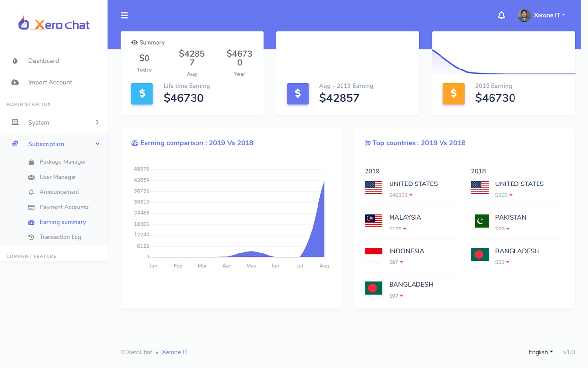Image resolution: width=588 pixels, height=368 pixels.
Task: Click the Xero Chat logo
Action: point(54,23)
